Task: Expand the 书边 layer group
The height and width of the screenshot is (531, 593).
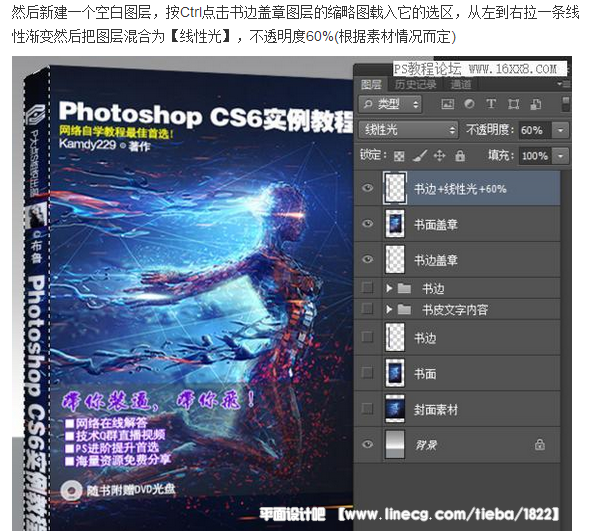Action: click(x=389, y=289)
